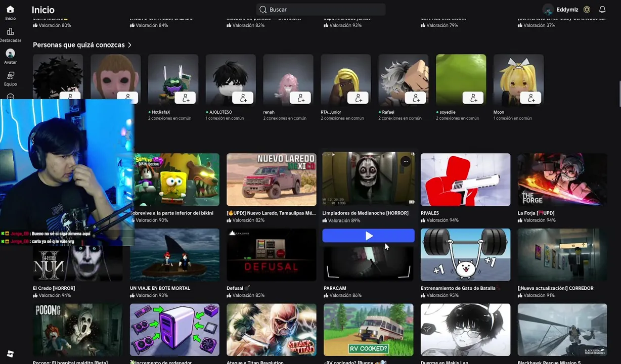Click the RIVALES title text

[430, 213]
